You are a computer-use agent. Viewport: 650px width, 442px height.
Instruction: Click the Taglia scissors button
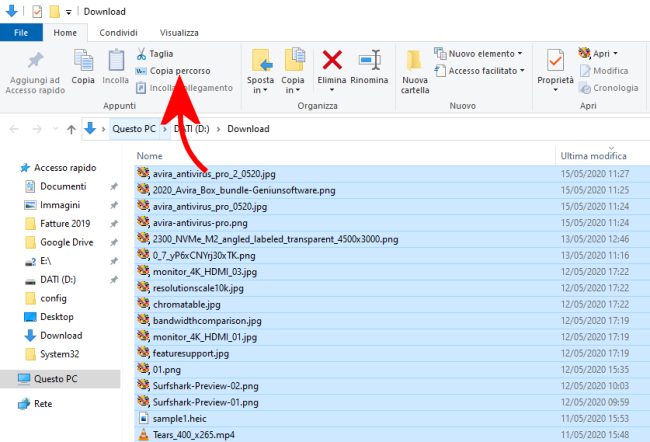coord(155,54)
